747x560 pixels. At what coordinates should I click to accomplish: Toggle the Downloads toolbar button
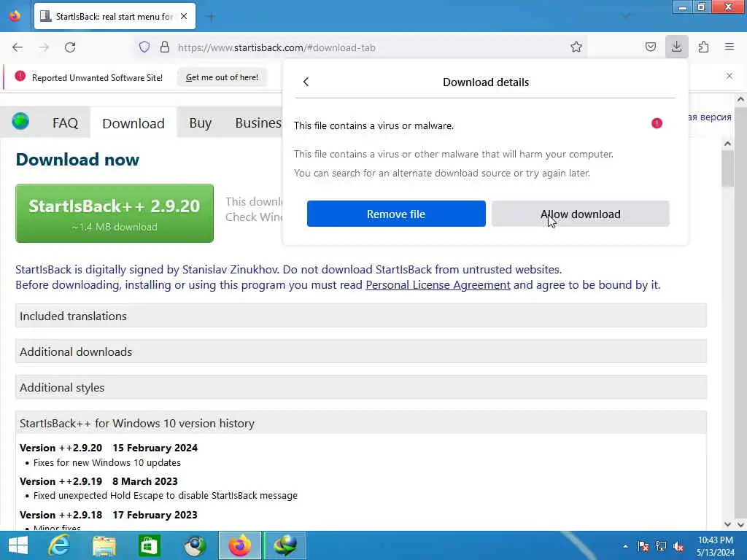pos(676,47)
